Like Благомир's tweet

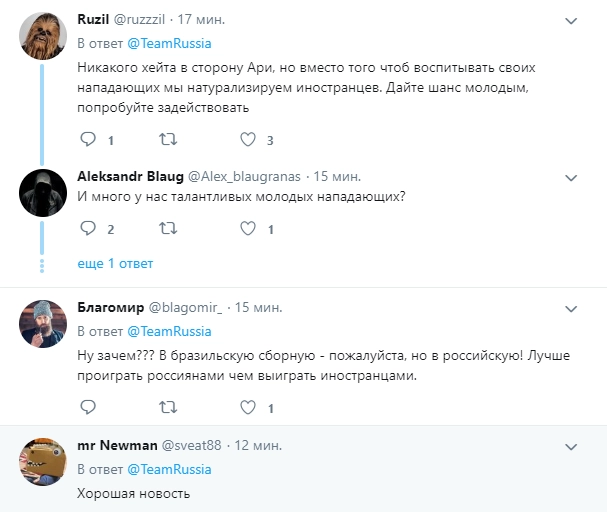tap(247, 407)
